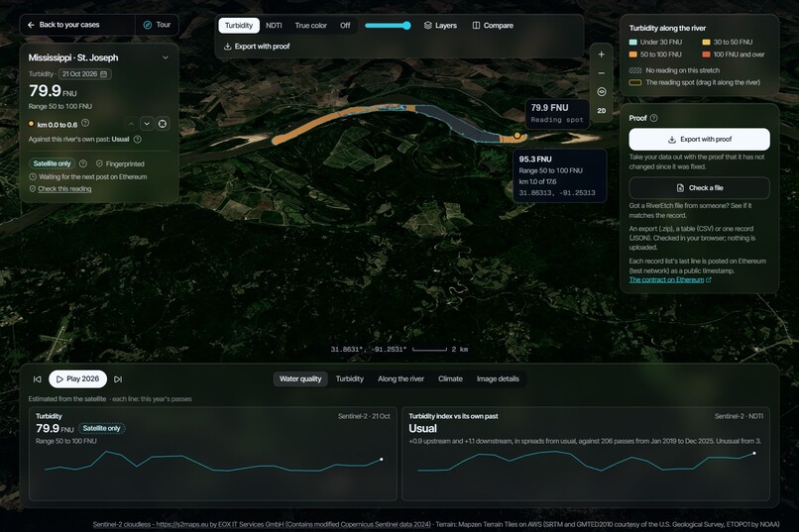Click 'Usual' heading in index chart
The image size is (799, 532).
(423, 429)
